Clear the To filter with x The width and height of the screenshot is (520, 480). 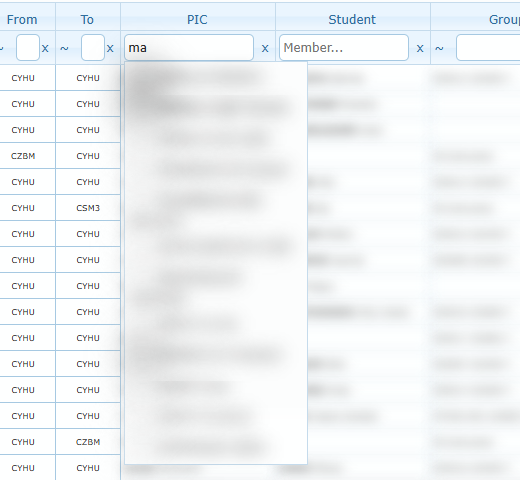click(110, 48)
